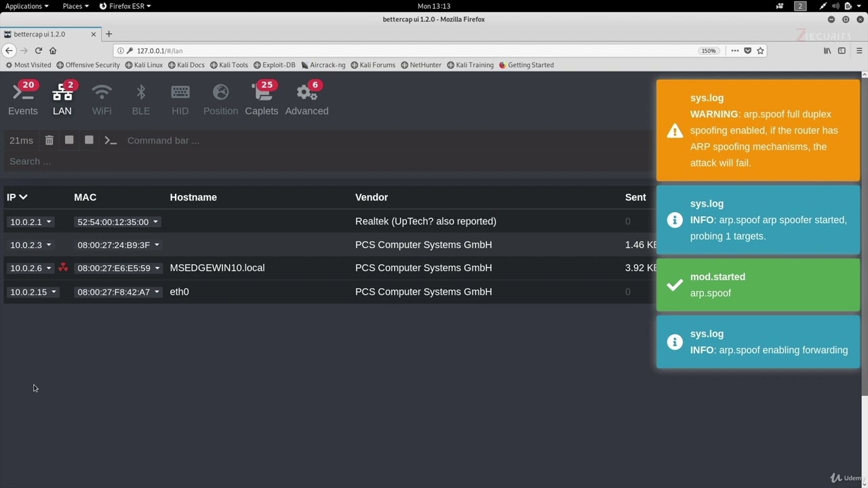Bookmark this page with star icon

pyautogui.click(x=760, y=50)
